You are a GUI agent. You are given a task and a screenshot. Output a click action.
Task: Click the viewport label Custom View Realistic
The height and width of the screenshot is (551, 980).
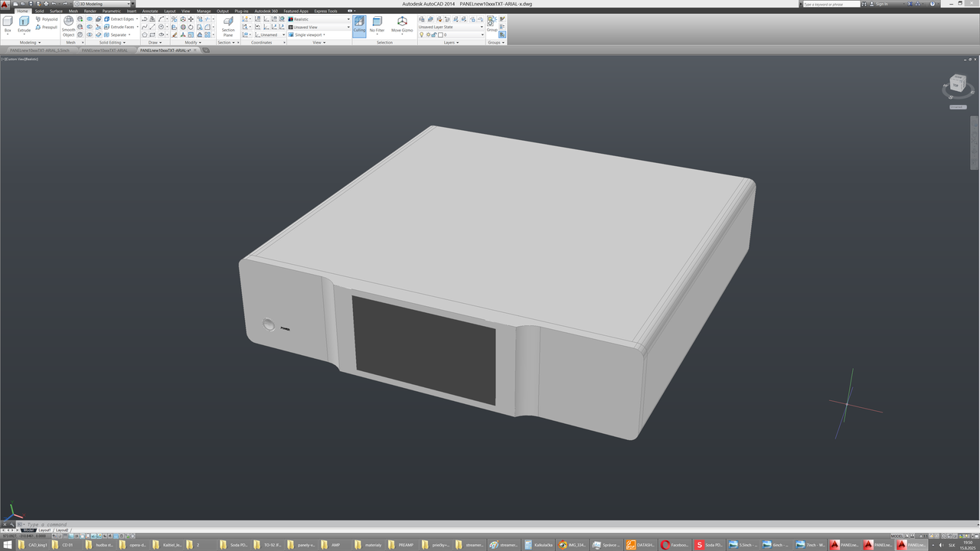(x=21, y=59)
